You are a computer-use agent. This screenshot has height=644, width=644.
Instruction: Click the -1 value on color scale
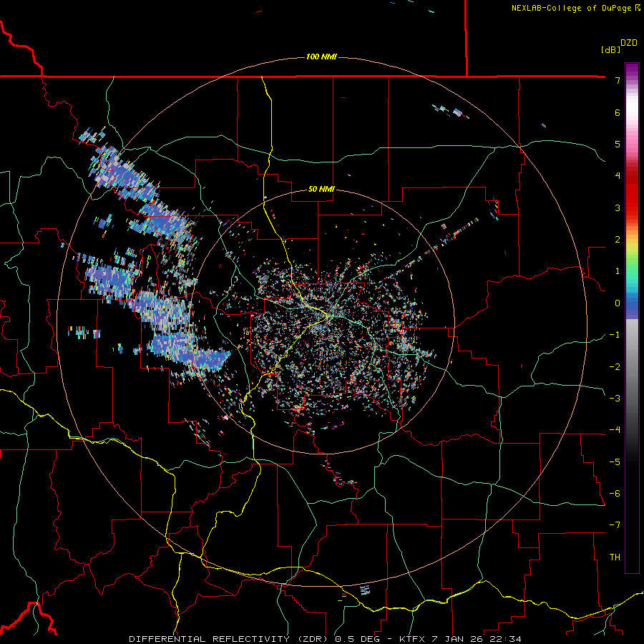(x=615, y=335)
